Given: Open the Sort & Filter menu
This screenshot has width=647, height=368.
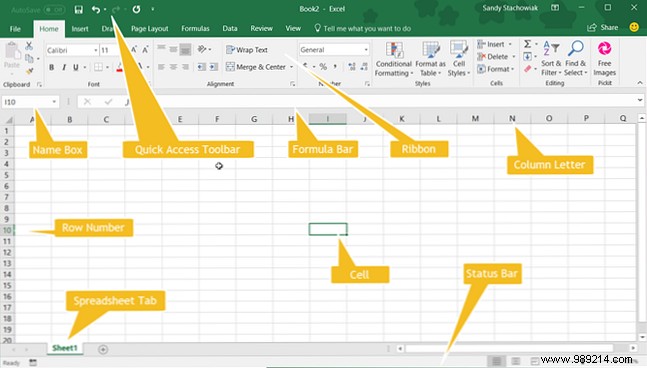Looking at the screenshot, I should point(551,59).
